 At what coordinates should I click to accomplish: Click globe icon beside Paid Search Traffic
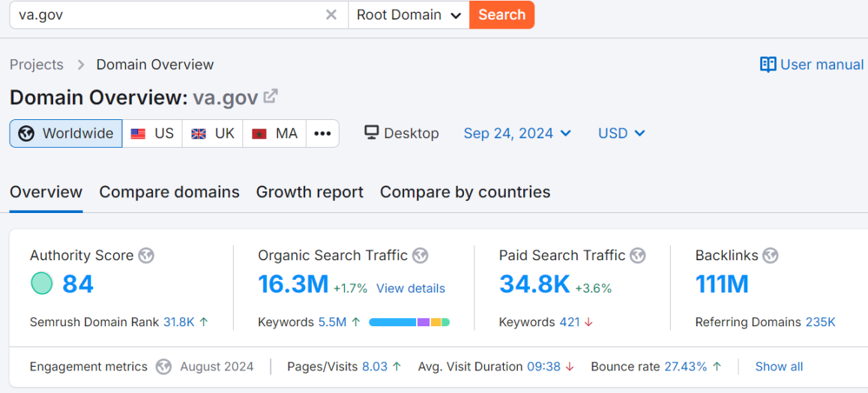(638, 256)
